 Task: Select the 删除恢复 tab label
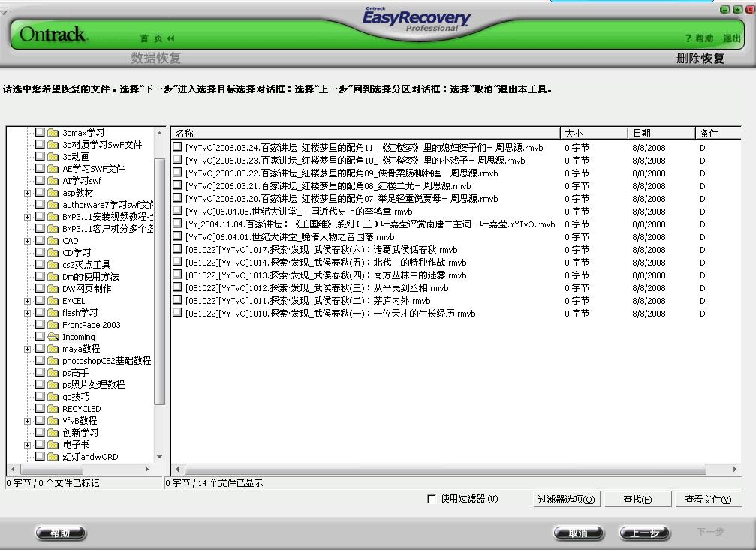pos(699,57)
